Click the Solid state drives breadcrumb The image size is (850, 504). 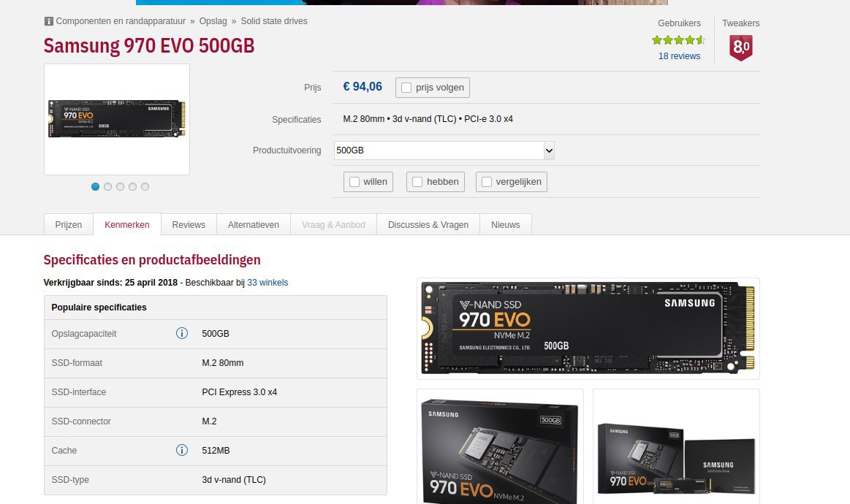(x=274, y=21)
